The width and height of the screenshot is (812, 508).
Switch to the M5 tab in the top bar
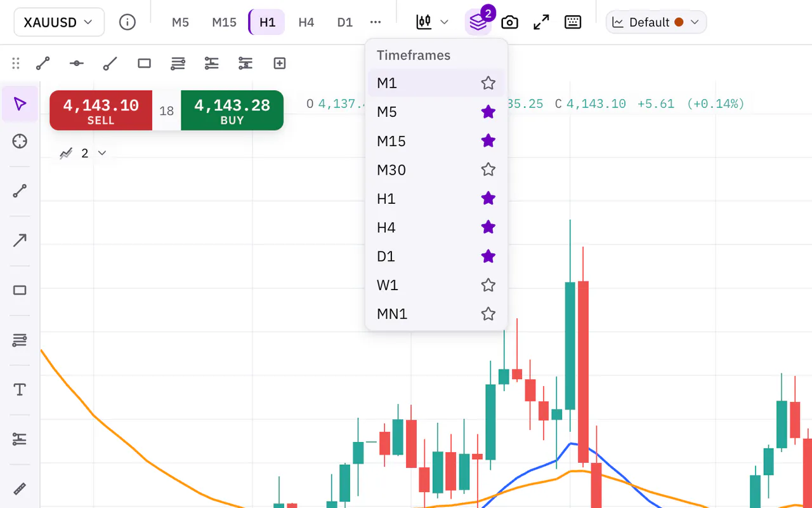(x=181, y=22)
